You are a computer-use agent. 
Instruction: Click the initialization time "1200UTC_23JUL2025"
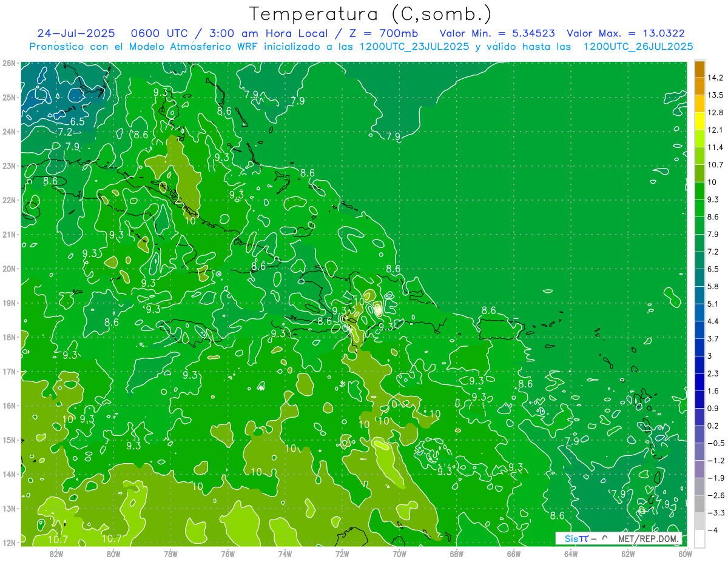414,47
